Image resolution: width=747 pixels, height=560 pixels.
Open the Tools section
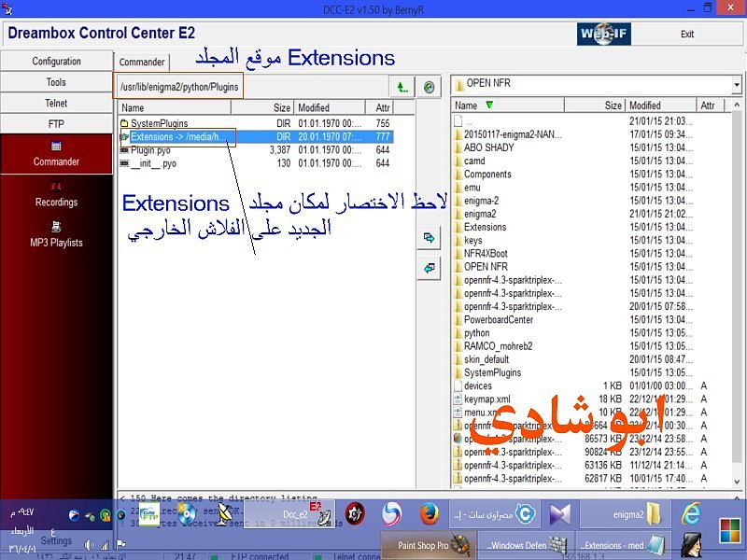click(x=56, y=82)
